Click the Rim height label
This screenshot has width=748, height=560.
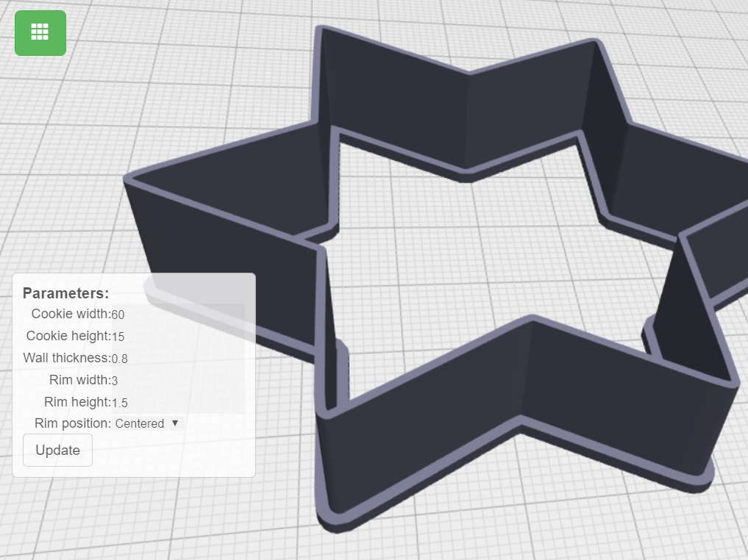[x=77, y=402]
